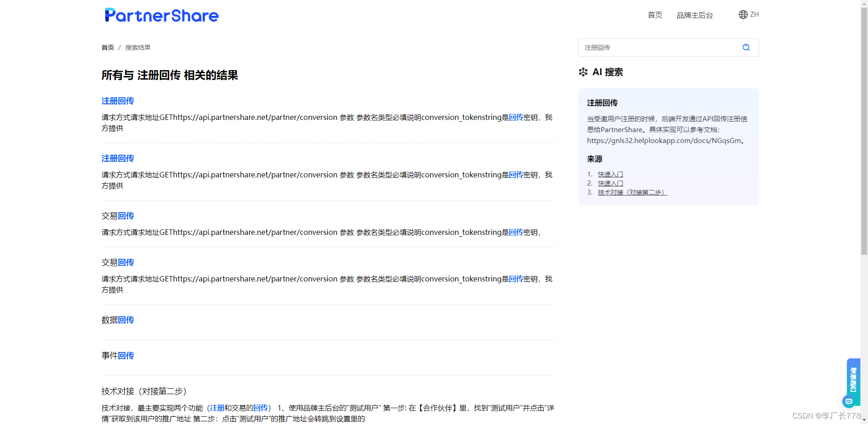Click the search magnifier icon
The height and width of the screenshot is (424, 868).
click(x=746, y=47)
